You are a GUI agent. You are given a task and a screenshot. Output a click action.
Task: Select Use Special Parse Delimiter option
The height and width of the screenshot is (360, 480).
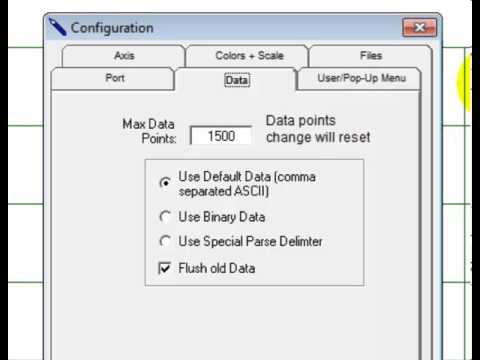tap(165, 241)
